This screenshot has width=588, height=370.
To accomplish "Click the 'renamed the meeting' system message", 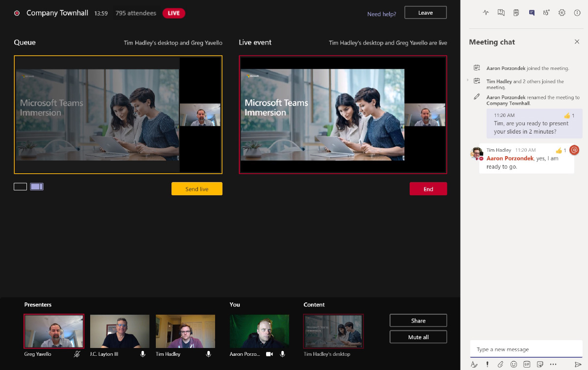I will tap(533, 100).
